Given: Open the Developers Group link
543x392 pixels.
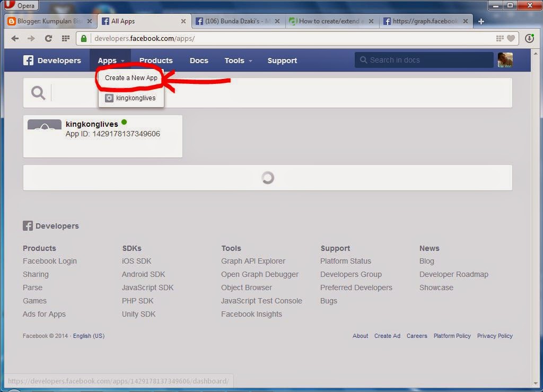Looking at the screenshot, I should click(351, 274).
